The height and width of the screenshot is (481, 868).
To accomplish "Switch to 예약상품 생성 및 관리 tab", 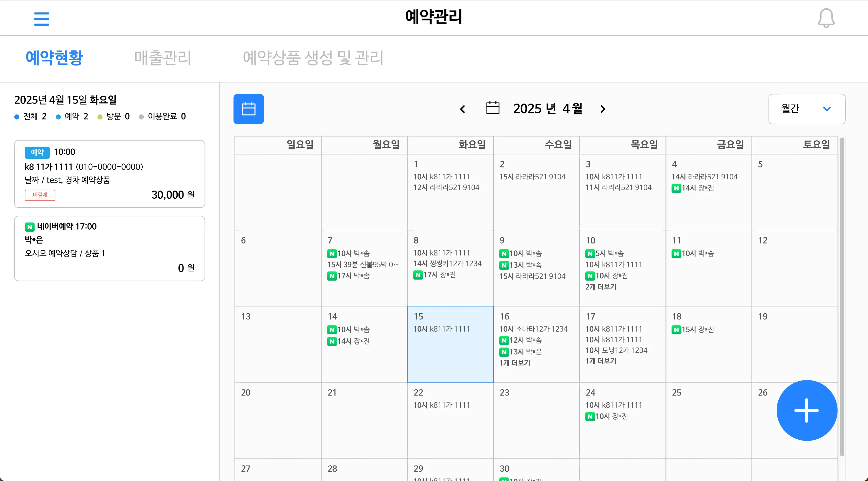I will 313,58.
